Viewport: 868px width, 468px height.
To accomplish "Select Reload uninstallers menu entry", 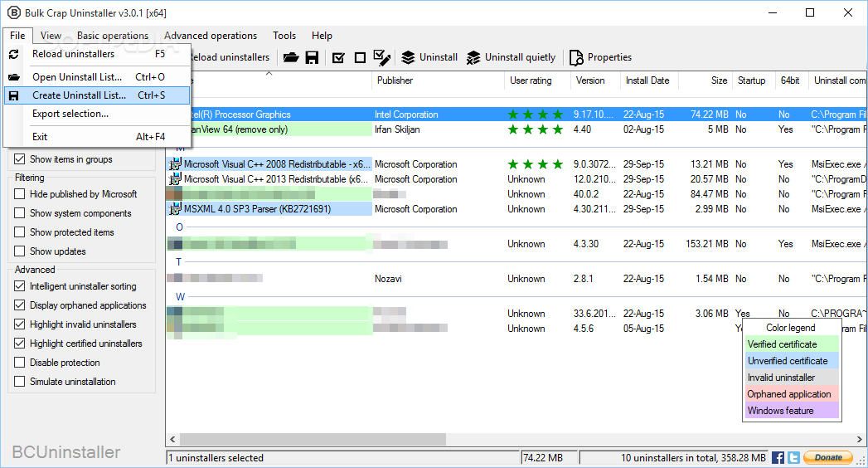I will click(x=97, y=54).
